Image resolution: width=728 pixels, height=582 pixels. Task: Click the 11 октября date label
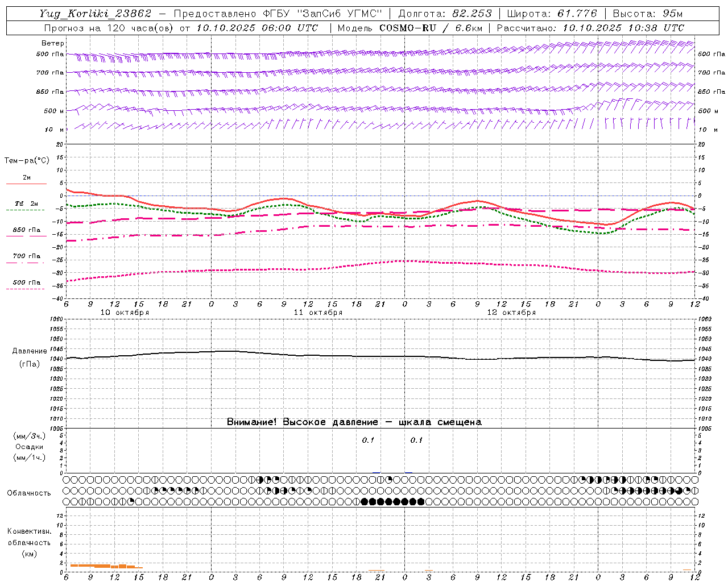click(318, 313)
